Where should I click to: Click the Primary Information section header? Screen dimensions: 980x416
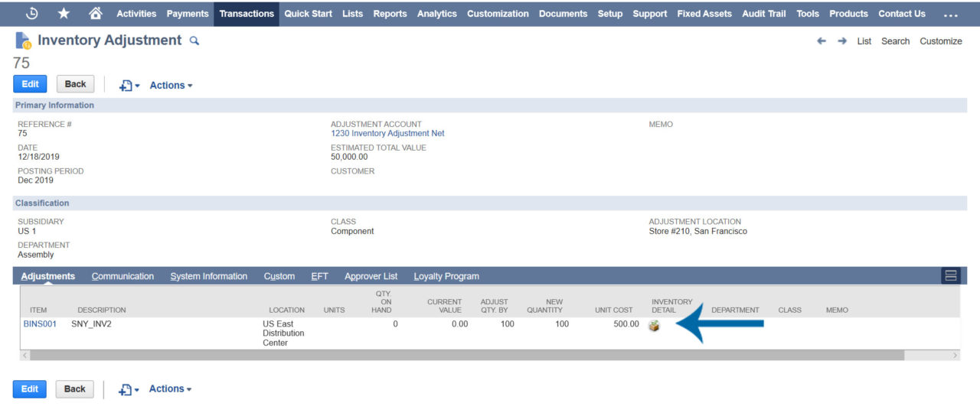pyautogui.click(x=490, y=106)
